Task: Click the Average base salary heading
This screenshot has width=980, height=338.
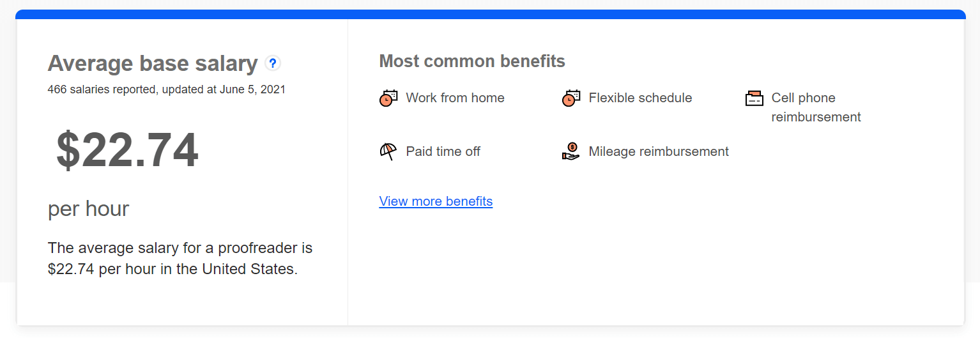Action: (x=153, y=63)
